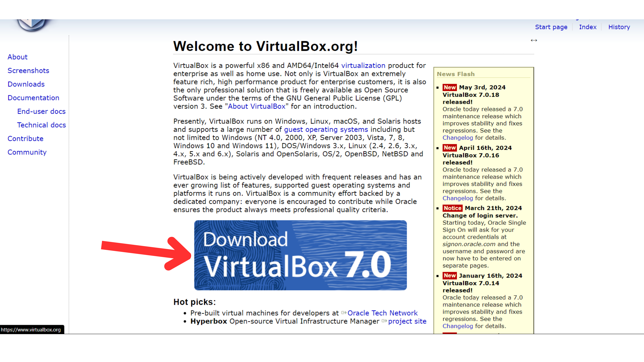644x362 pixels.
Task: Open the End-user docs section
Action: (41, 111)
